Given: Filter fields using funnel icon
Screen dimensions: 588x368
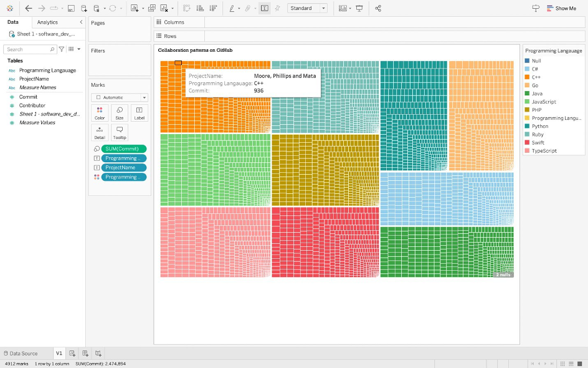Looking at the screenshot, I should coord(62,49).
